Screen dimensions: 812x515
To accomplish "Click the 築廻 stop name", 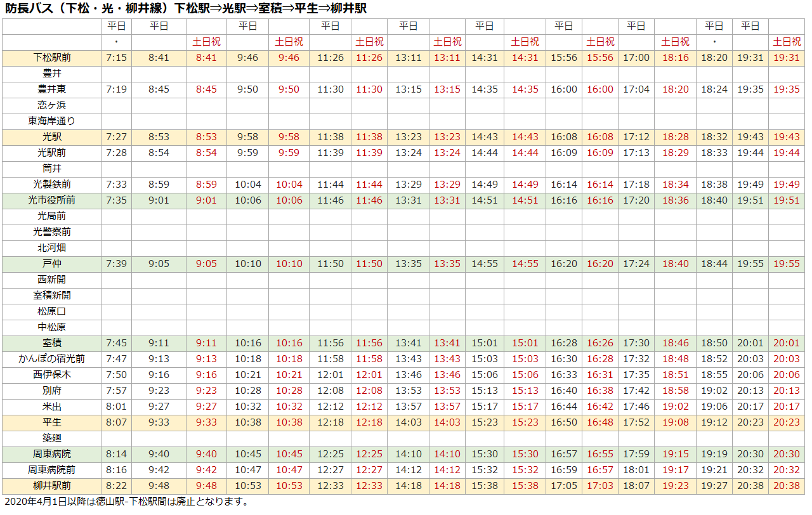I will (51, 438).
